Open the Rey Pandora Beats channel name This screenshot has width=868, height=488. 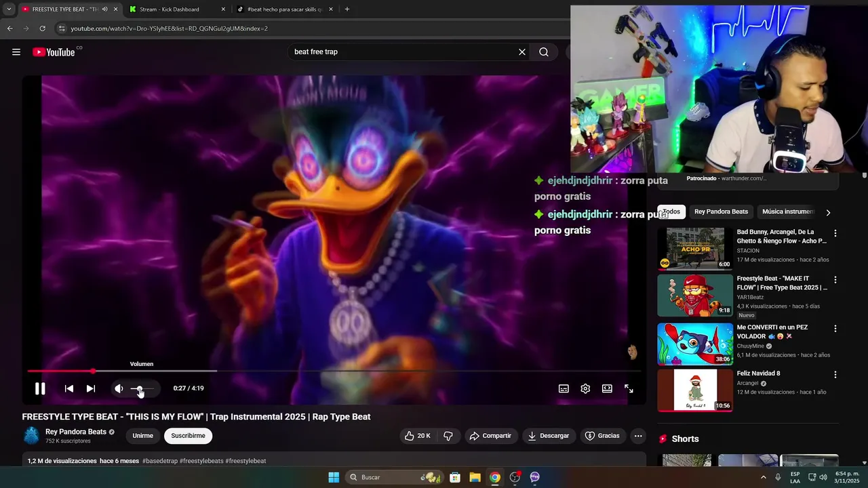tap(76, 432)
